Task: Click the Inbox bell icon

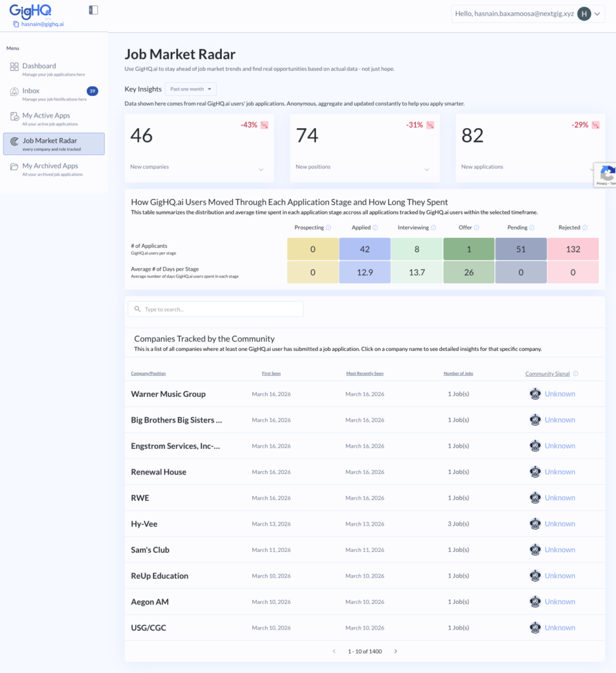Action: point(14,91)
